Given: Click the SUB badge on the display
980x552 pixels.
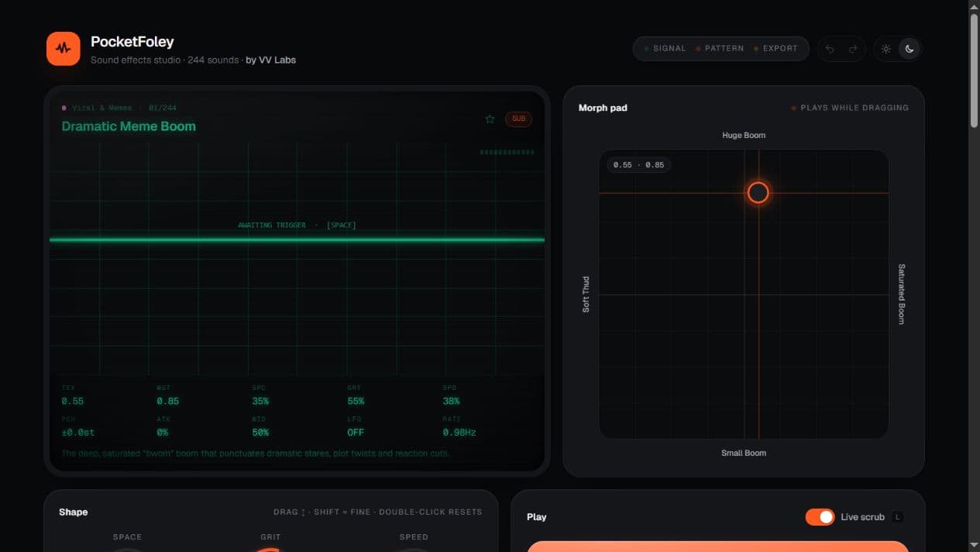Looking at the screenshot, I should tap(518, 119).
